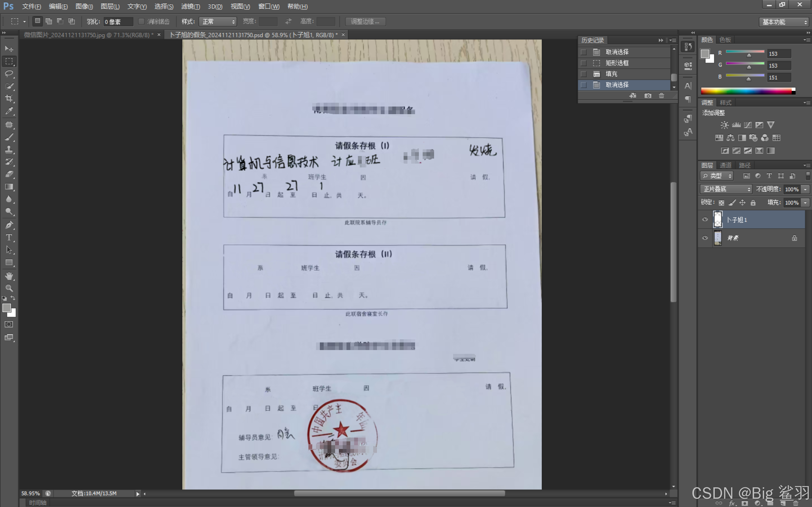Open the 样式 (style) dropdown
812x507 pixels.
coord(218,22)
